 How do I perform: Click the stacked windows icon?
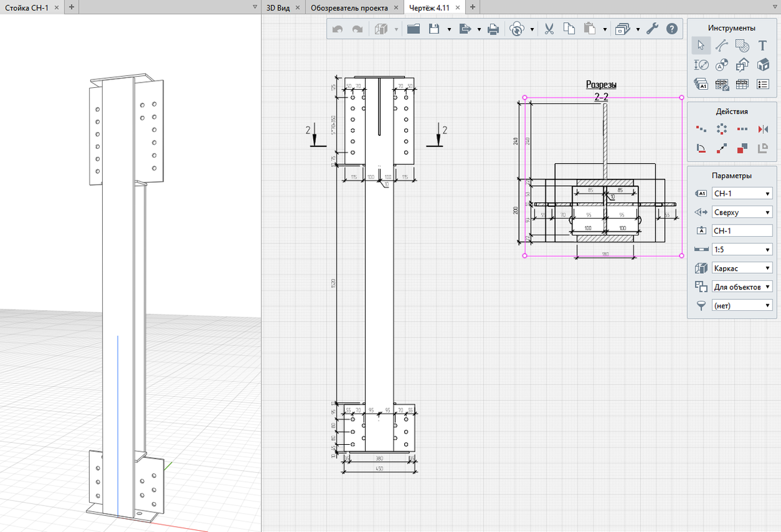(623, 29)
